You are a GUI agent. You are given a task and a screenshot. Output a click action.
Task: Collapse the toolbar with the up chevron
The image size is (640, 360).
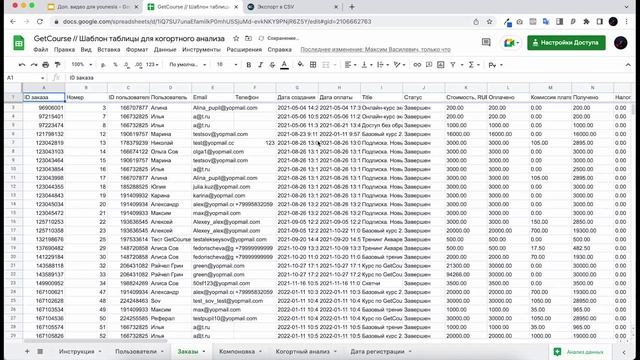pos(628,65)
